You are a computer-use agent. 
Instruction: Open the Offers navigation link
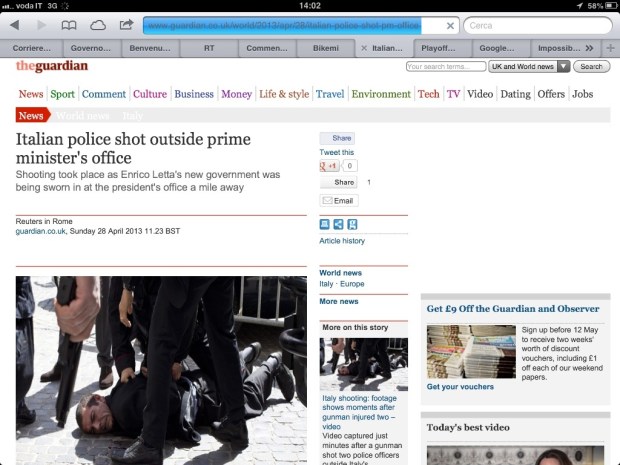551,94
